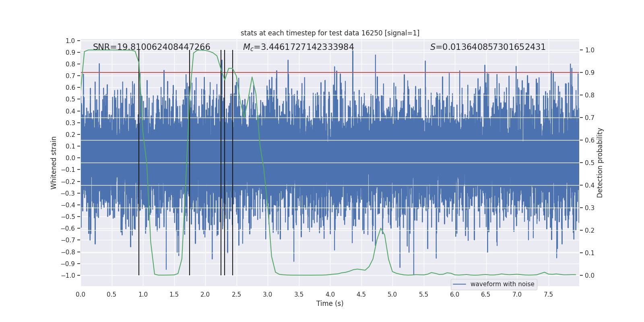Select the 3.5 tick label on the Time axis

pyautogui.click(x=299, y=294)
